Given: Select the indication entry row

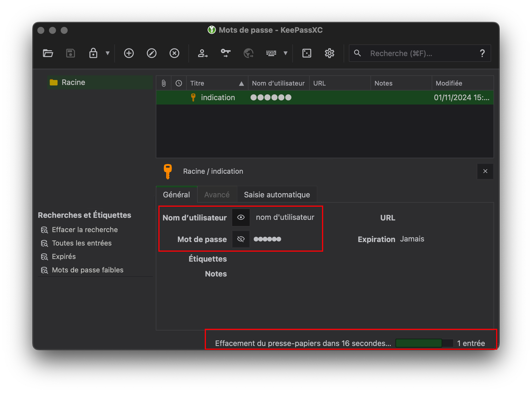Looking at the screenshot, I should [x=325, y=98].
